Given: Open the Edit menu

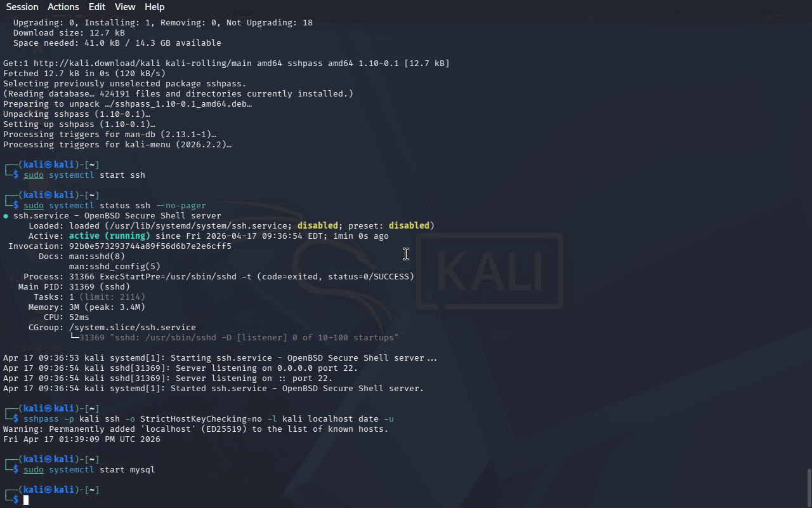Looking at the screenshot, I should (x=97, y=7).
